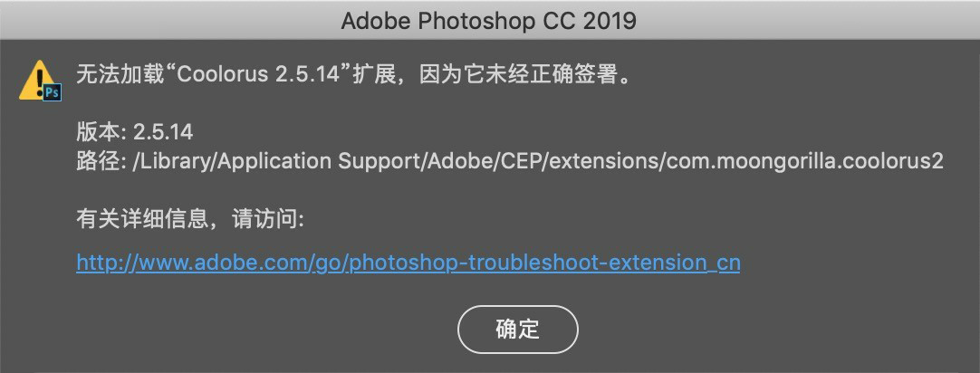Click "2019" in the window title
This screenshot has width=980, height=373.
pos(610,21)
